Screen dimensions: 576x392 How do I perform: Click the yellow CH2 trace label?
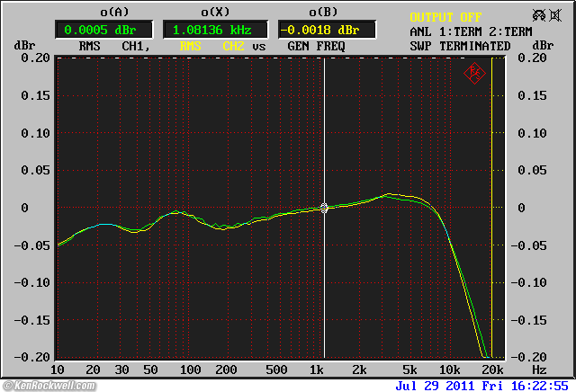point(233,46)
